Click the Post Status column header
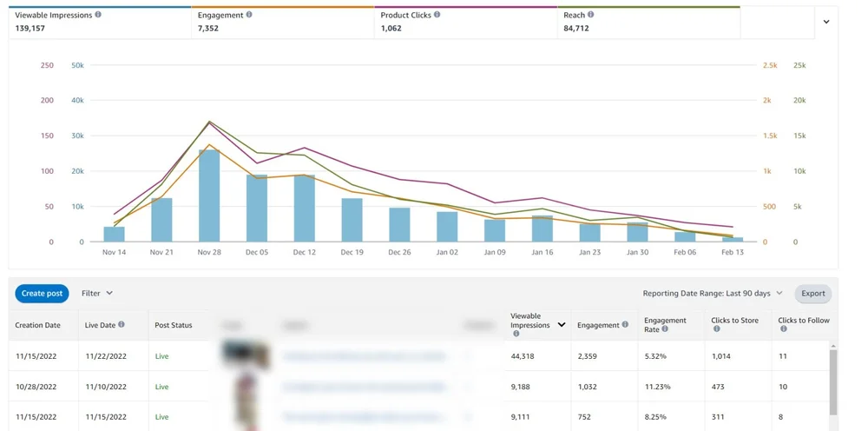 coord(174,325)
